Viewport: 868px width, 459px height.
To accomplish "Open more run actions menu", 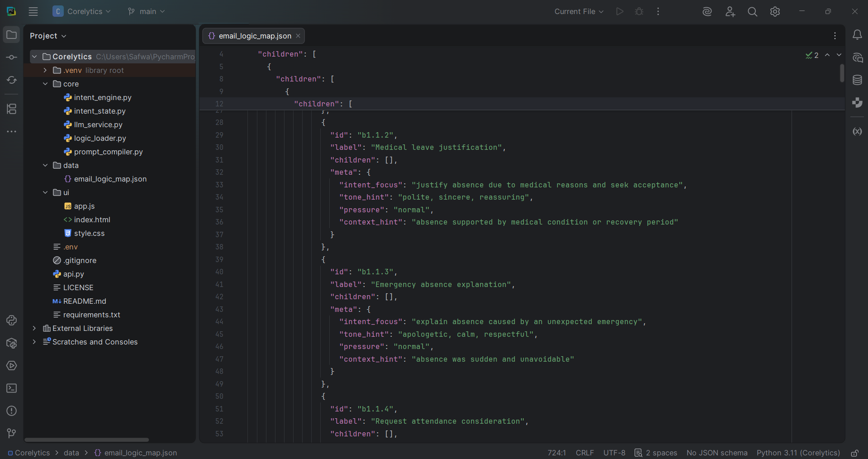I will [658, 11].
